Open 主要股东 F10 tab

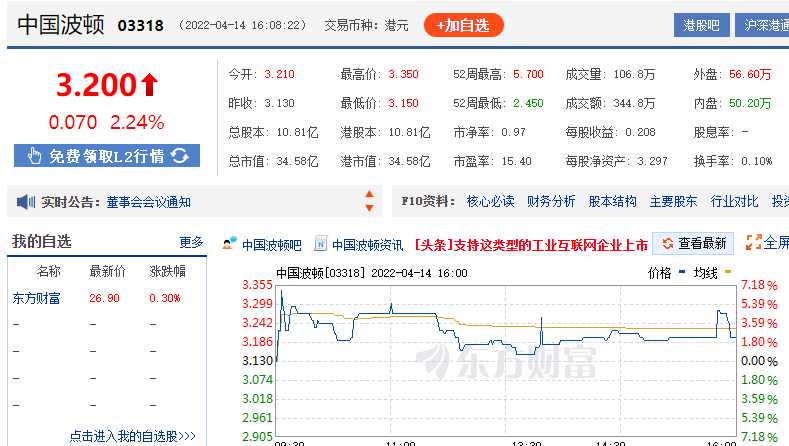(673, 201)
